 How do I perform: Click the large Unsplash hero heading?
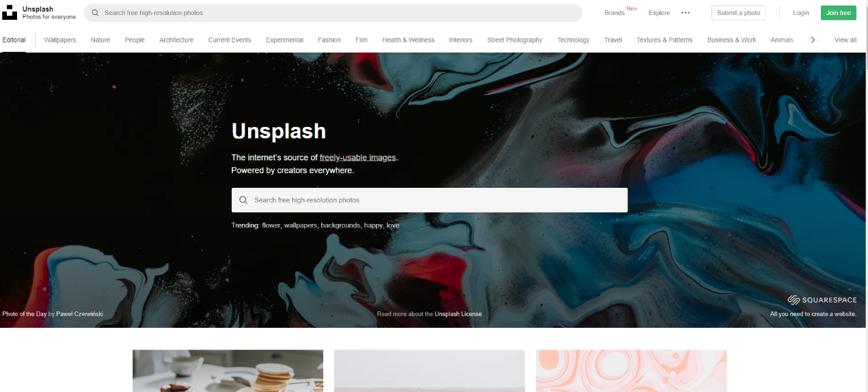point(279,131)
